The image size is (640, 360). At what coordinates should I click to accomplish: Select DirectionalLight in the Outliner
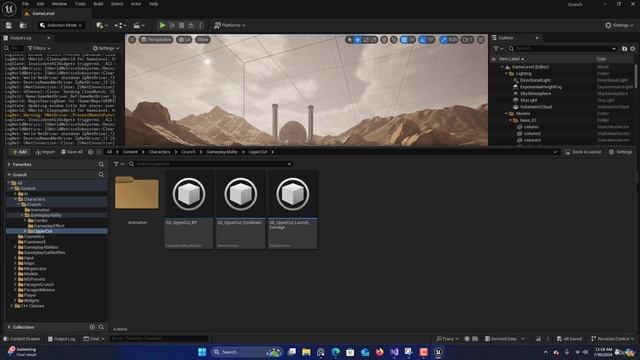[535, 80]
